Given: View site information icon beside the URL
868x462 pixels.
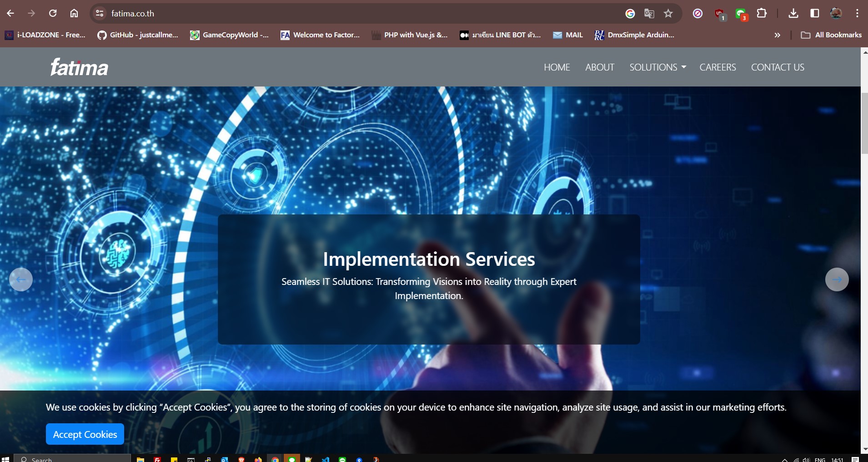Looking at the screenshot, I should [x=100, y=13].
